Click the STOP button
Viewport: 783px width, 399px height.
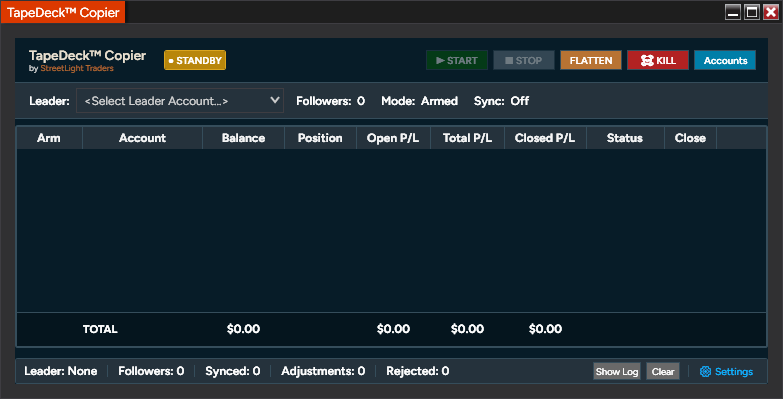point(523,60)
